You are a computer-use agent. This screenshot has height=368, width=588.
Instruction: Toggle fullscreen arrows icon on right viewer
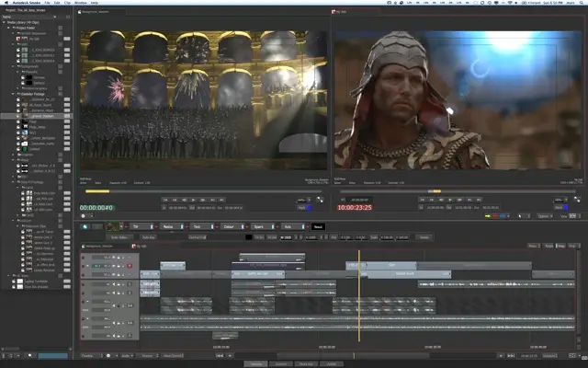(x=577, y=200)
